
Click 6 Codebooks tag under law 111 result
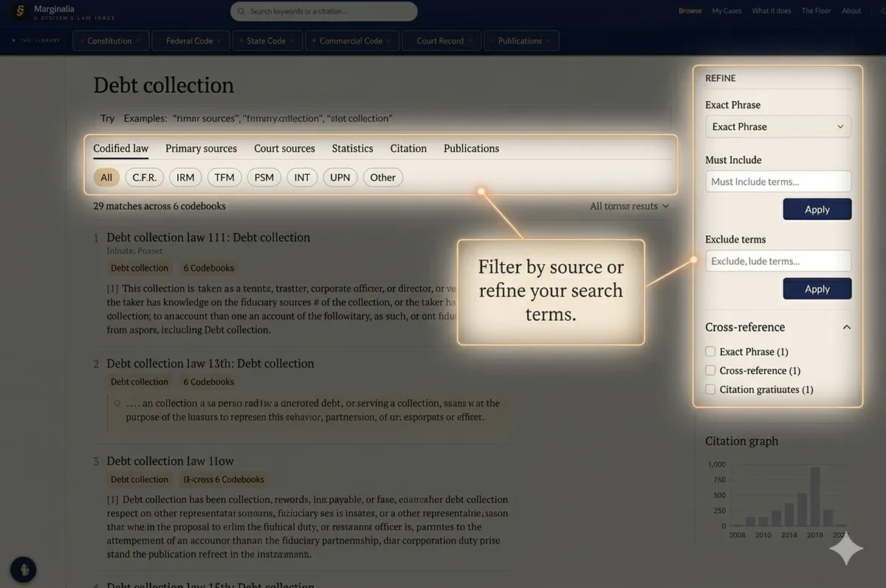[x=209, y=268]
